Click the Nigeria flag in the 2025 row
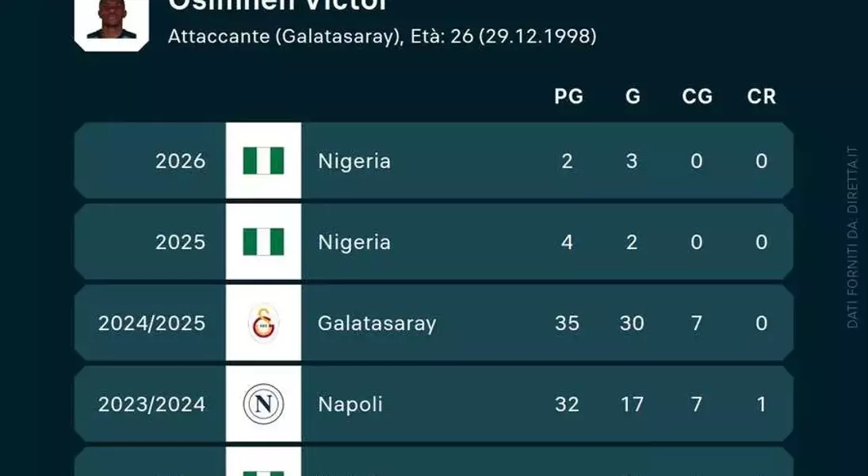 263,242
